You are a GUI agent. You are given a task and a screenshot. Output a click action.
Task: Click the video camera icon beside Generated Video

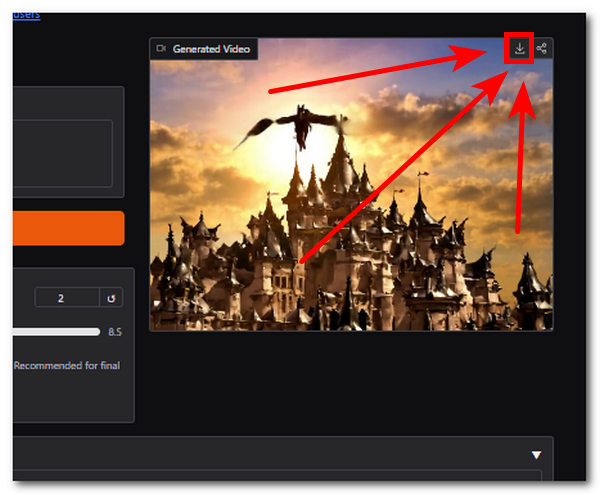161,49
